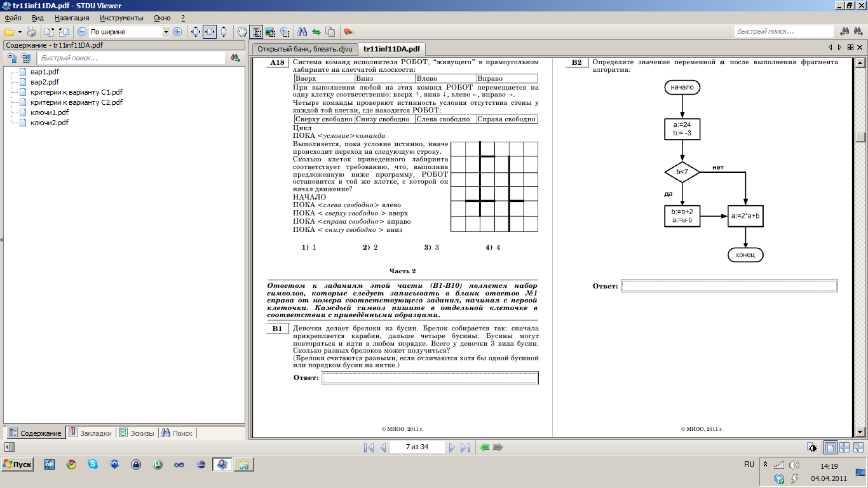Click the zoom in plus button
The height and width of the screenshot is (488, 868).
coord(177,32)
